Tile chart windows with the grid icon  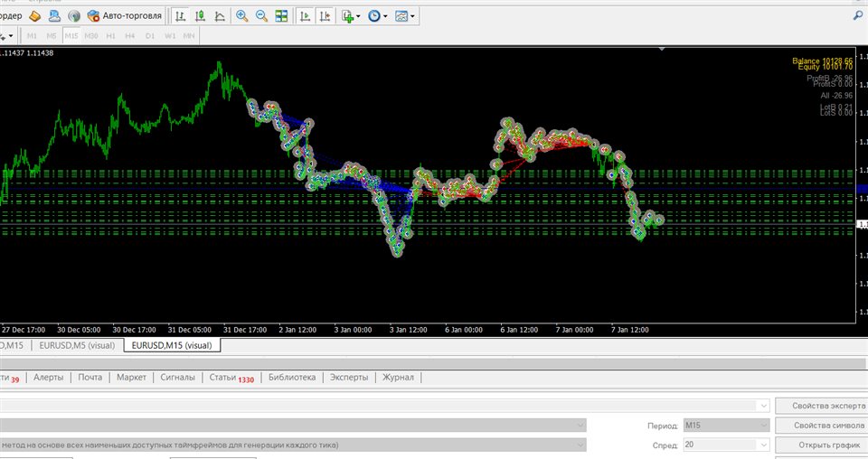281,15
